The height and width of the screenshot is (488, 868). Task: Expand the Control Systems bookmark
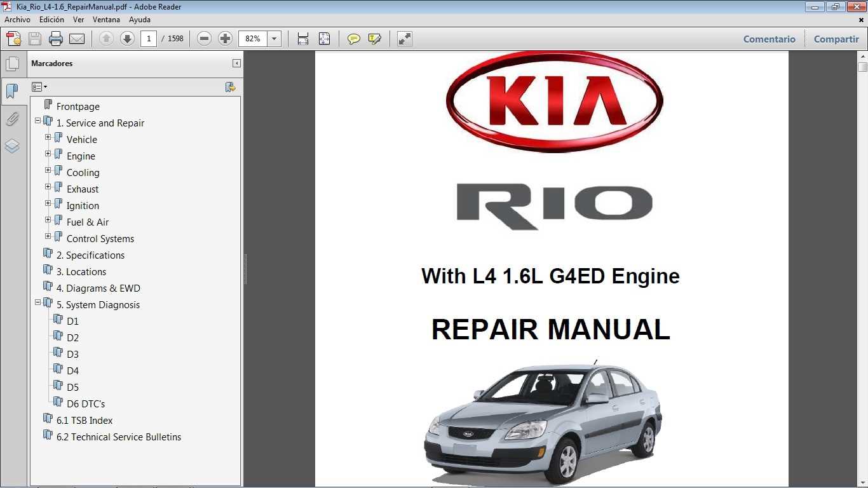pyautogui.click(x=48, y=236)
